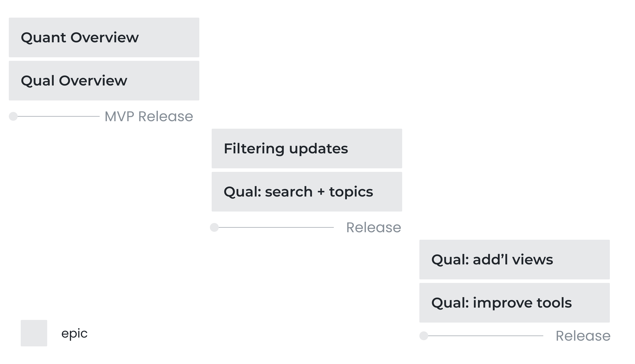Click the second release milestone dot
Screen dimensions: 635x364
[214, 227]
